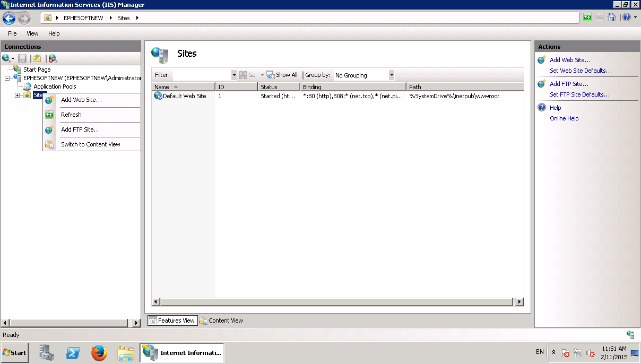Select the Sites node in the Connections tree
The image size is (641, 364).
coord(39,95)
